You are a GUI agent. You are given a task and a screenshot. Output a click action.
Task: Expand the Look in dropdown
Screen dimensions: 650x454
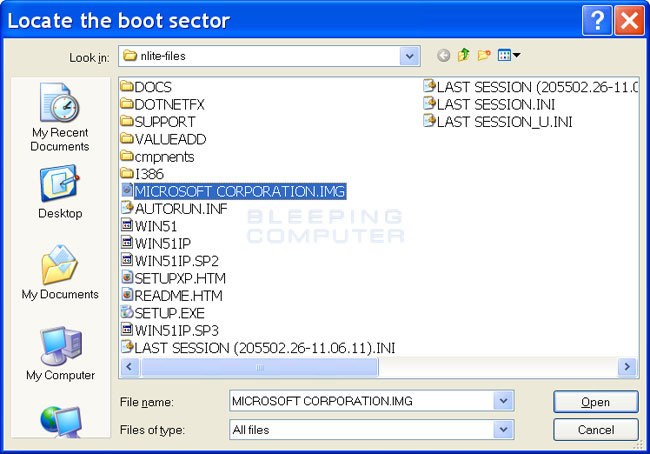coord(410,56)
